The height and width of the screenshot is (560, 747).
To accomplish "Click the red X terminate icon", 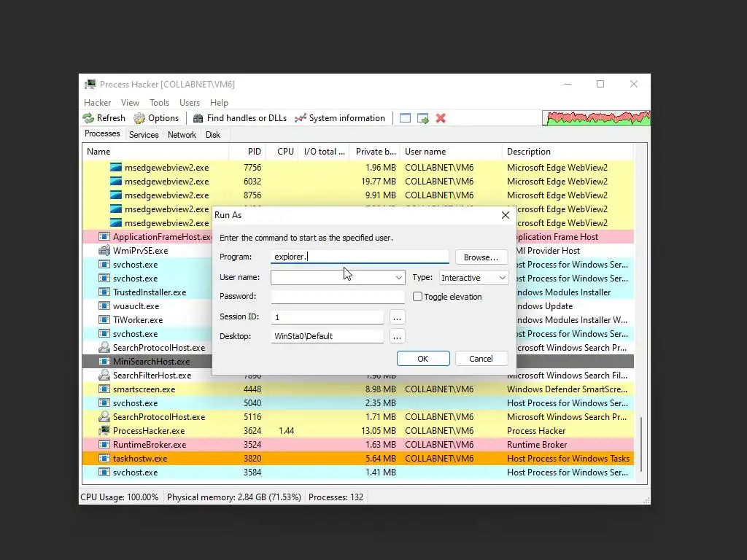I will coord(441,118).
